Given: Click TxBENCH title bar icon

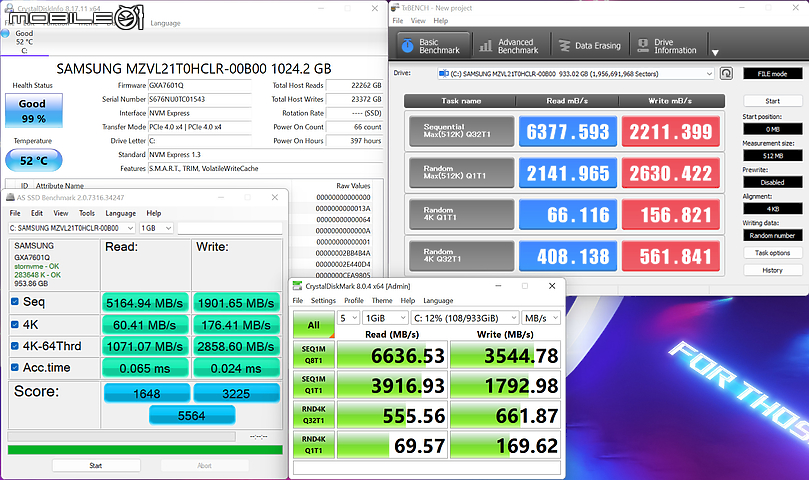Looking at the screenshot, I should point(395,8).
